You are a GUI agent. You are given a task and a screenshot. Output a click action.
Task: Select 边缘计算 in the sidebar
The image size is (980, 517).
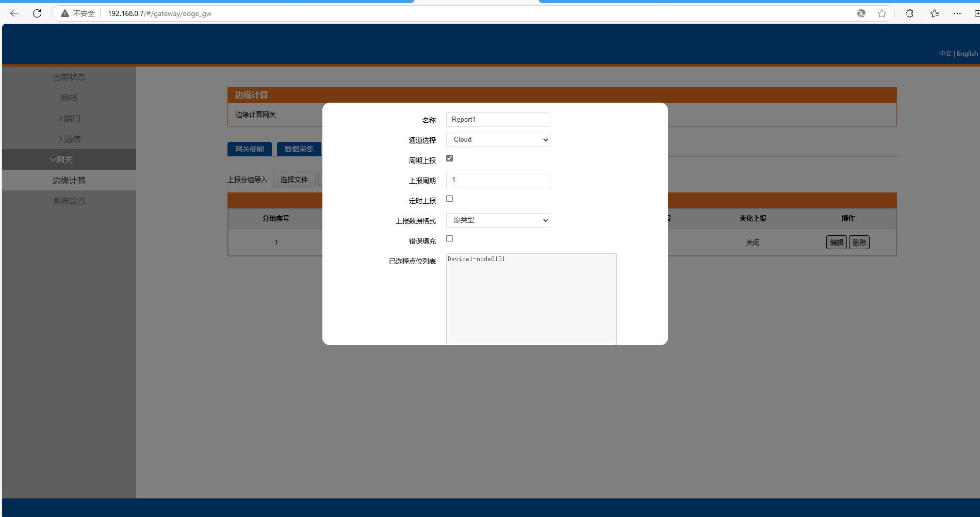click(69, 180)
